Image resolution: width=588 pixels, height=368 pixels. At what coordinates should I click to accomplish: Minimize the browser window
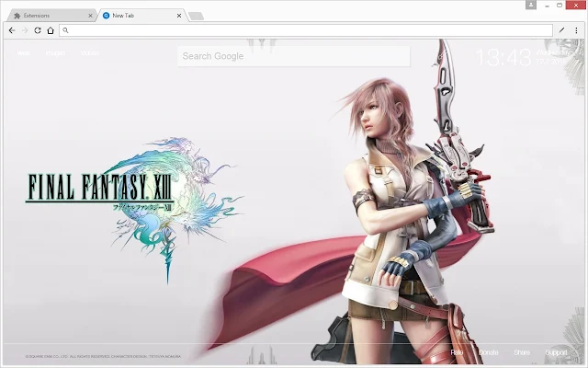(x=548, y=6)
